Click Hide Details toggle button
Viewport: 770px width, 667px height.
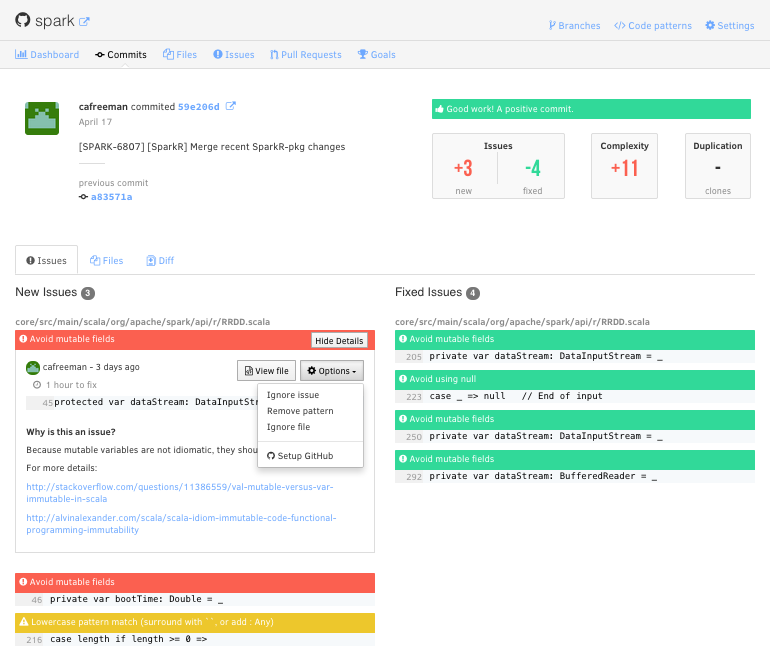pos(339,341)
